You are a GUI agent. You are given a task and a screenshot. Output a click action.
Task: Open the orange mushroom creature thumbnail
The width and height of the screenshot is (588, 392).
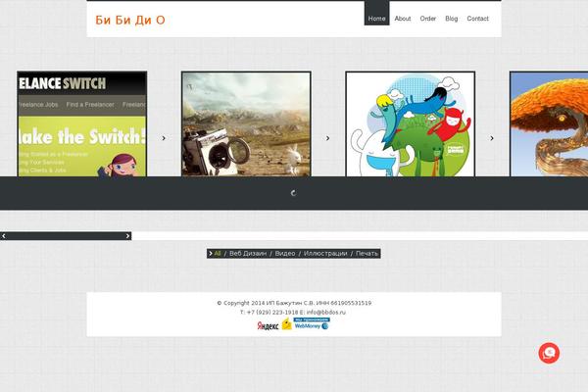[549, 123]
